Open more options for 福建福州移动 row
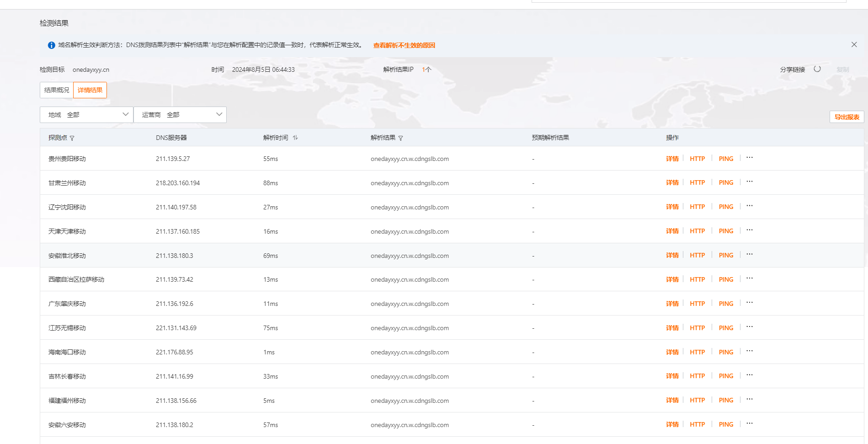The height and width of the screenshot is (444, 868). tap(750, 400)
